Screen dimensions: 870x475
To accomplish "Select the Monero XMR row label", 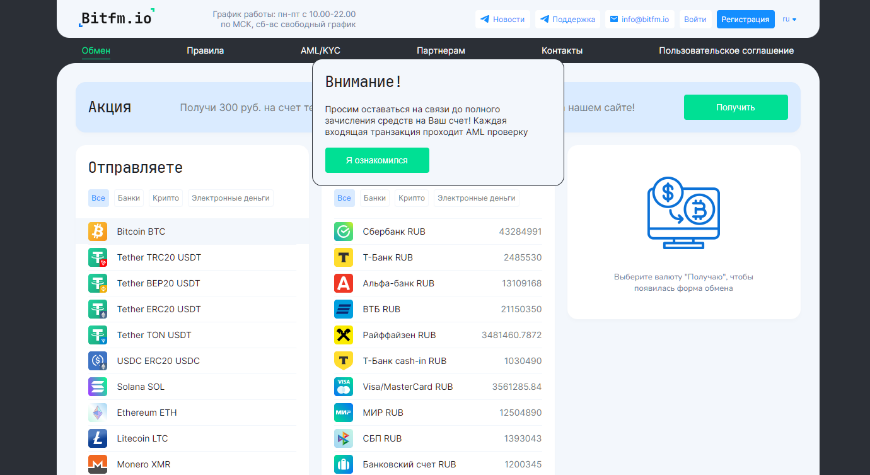I will [144, 464].
